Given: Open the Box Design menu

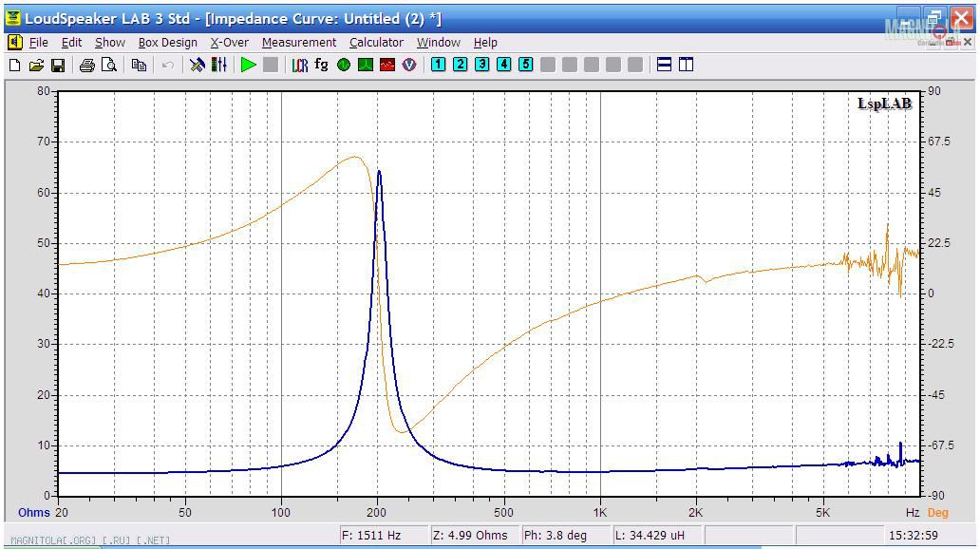Looking at the screenshot, I should (167, 43).
